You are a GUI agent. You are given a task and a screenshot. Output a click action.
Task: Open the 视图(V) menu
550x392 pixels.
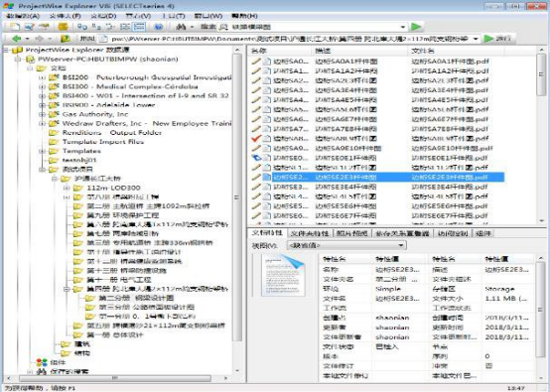click(x=138, y=16)
